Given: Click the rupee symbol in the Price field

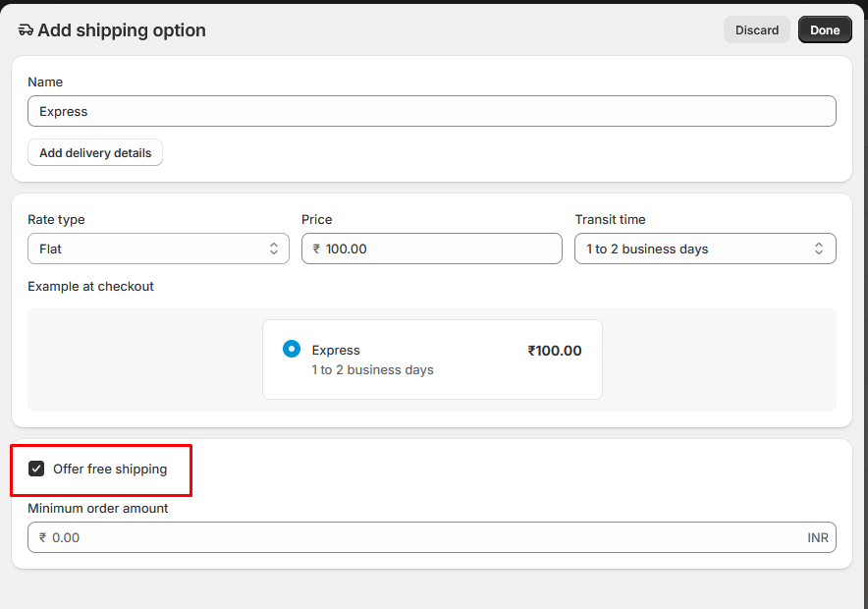Looking at the screenshot, I should pos(316,249).
